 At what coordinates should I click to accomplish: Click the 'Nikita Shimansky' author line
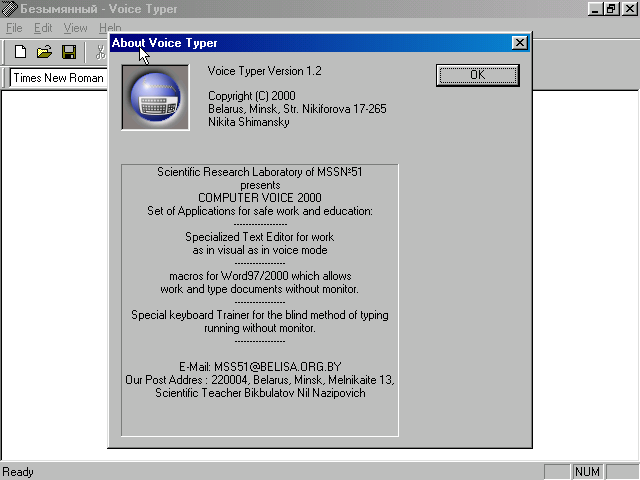pyautogui.click(x=249, y=122)
